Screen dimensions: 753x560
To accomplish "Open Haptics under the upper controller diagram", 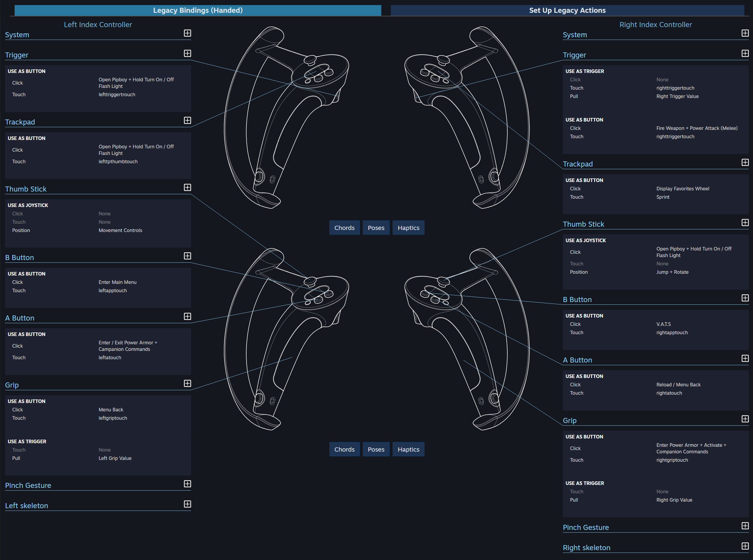I will pyautogui.click(x=408, y=228).
